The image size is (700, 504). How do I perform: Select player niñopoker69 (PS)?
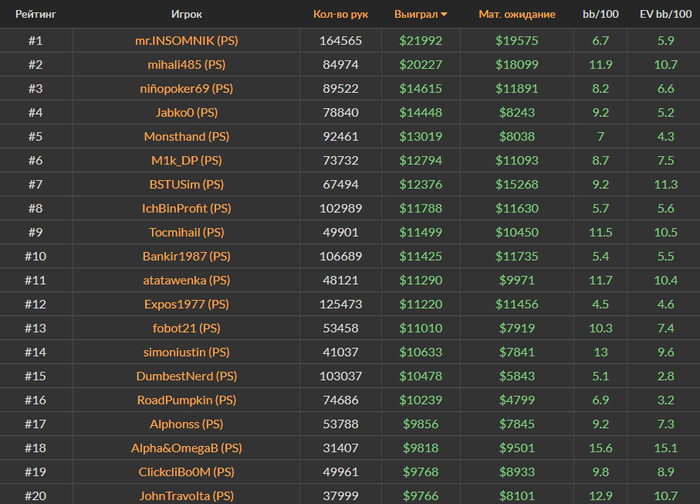coord(187,89)
